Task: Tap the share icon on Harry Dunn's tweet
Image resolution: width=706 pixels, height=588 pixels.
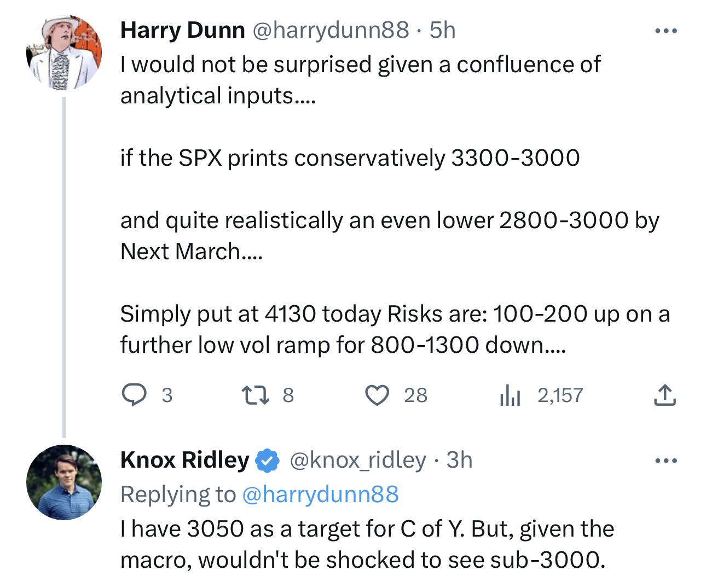Action: [x=665, y=395]
